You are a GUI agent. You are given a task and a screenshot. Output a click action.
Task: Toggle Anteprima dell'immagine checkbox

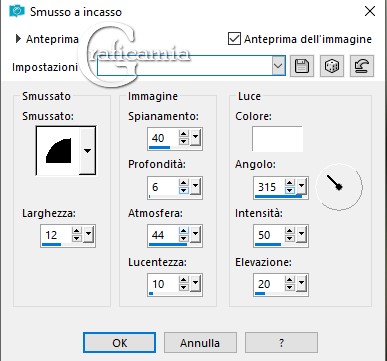pos(234,39)
